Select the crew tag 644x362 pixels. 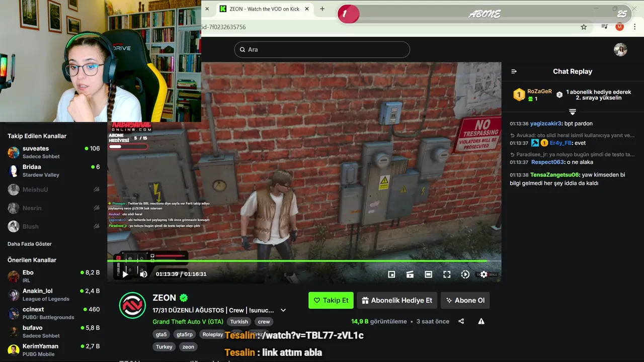click(264, 322)
